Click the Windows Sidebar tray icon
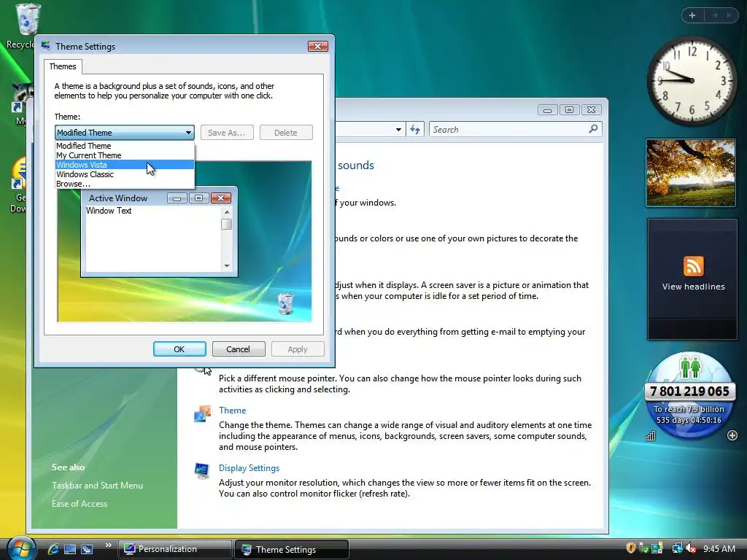 tap(657, 548)
